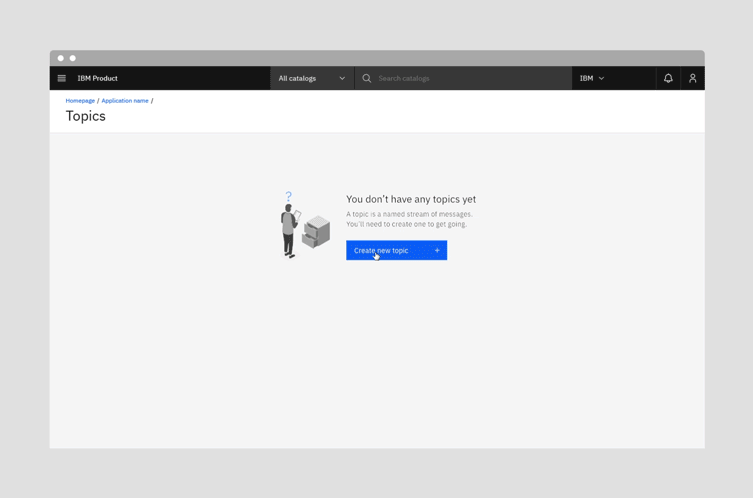Viewport: 753px width, 498px height.
Task: Click the notification bell icon
Action: (668, 78)
